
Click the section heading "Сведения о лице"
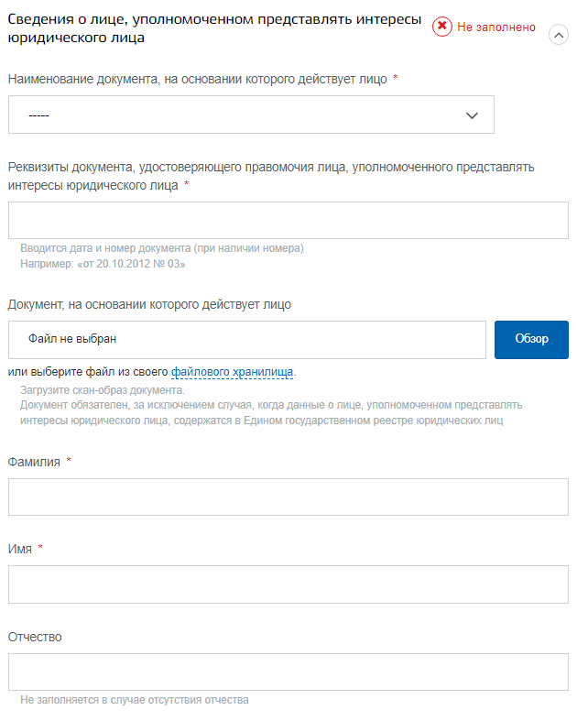pos(214,28)
